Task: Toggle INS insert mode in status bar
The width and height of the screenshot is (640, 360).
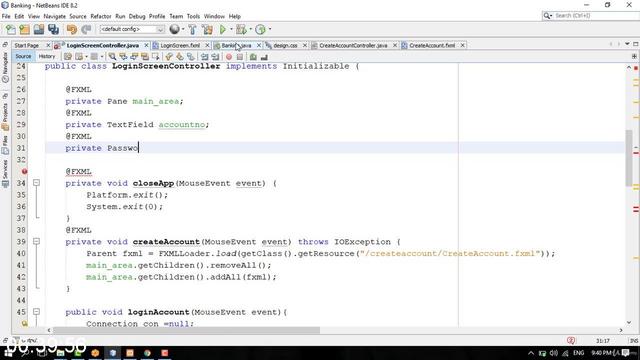Action: click(634, 340)
